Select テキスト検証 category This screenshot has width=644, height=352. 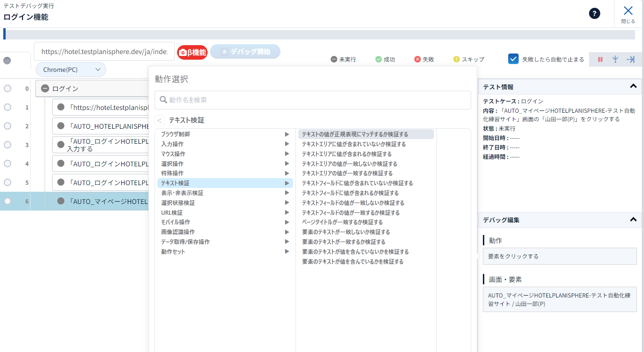(225, 183)
